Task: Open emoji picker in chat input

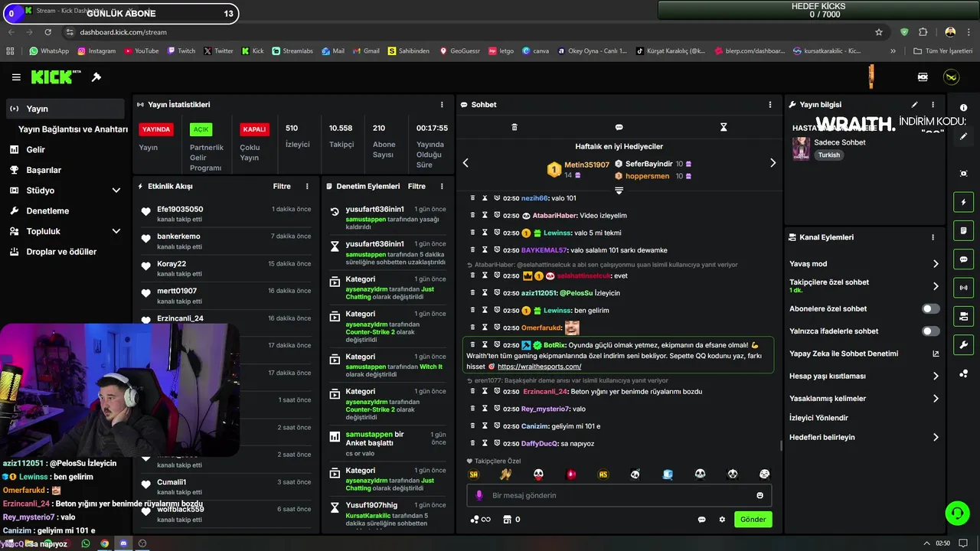Action: (760, 496)
